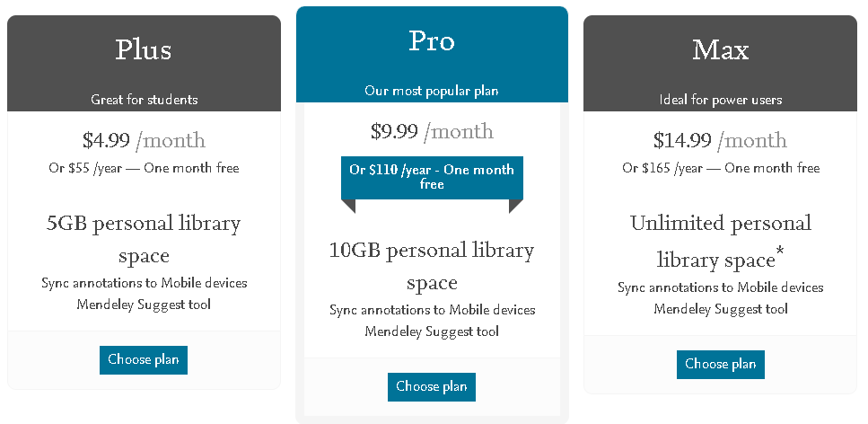Click the "Our most popular plan" tagline
Viewport: 868px width, 424px height.
pos(432,91)
